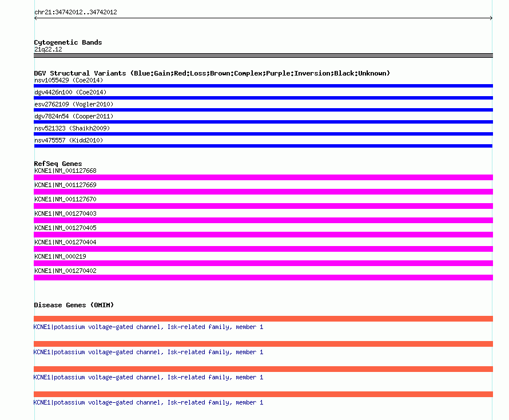Click blue gain bar under nsv1055429

pos(263,86)
